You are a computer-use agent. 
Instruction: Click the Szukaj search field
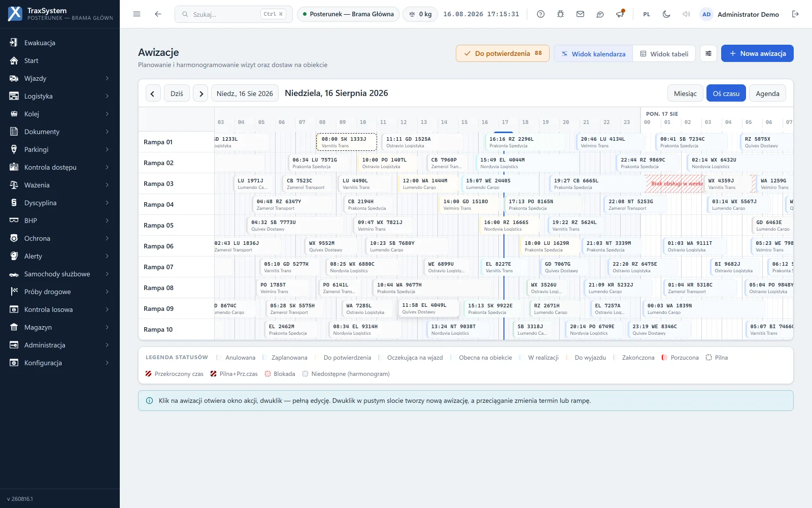(x=233, y=14)
